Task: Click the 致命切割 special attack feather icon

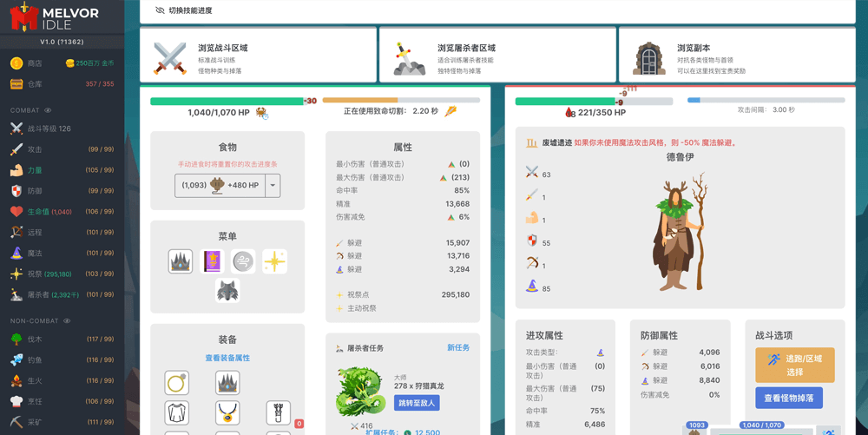Action: [450, 110]
